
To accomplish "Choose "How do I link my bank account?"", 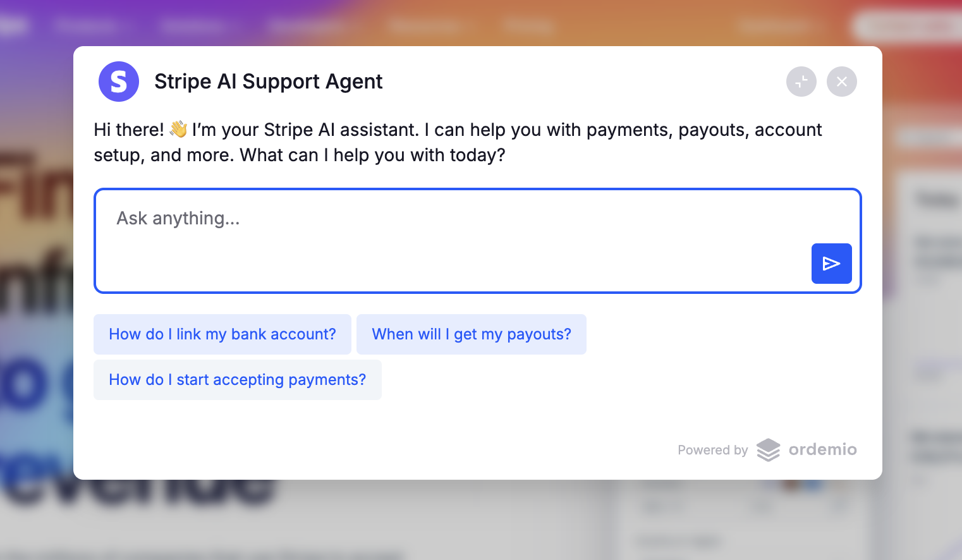I will [222, 334].
